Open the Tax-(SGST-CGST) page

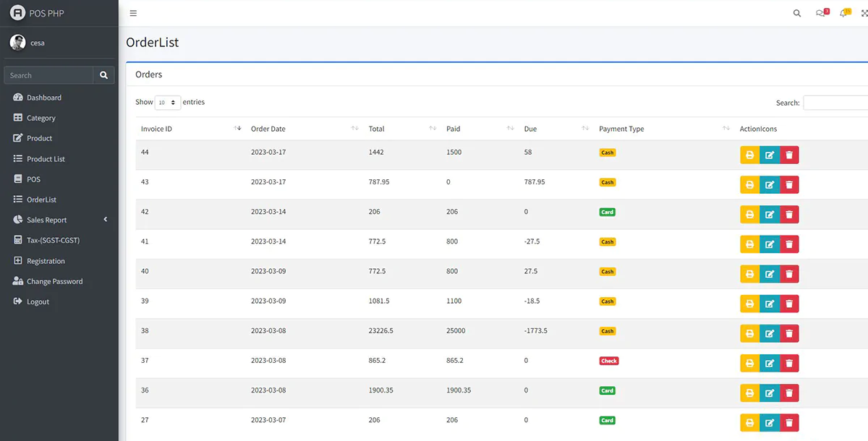pyautogui.click(x=53, y=240)
